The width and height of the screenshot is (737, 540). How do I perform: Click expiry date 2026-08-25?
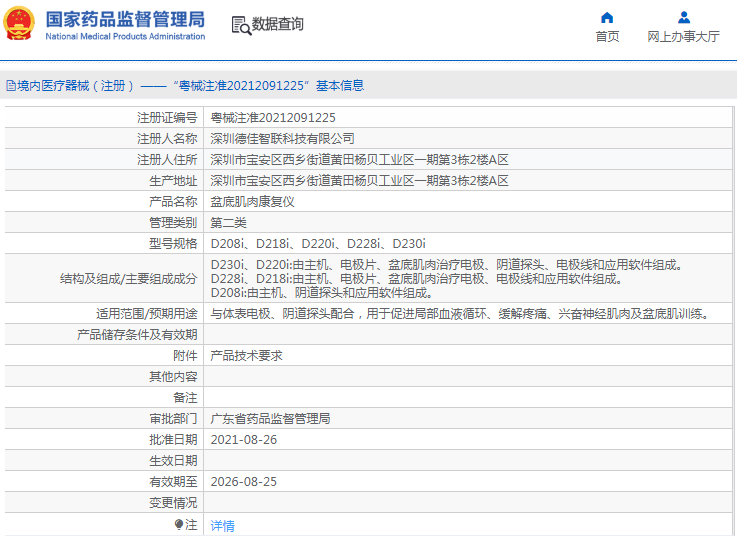(x=243, y=482)
